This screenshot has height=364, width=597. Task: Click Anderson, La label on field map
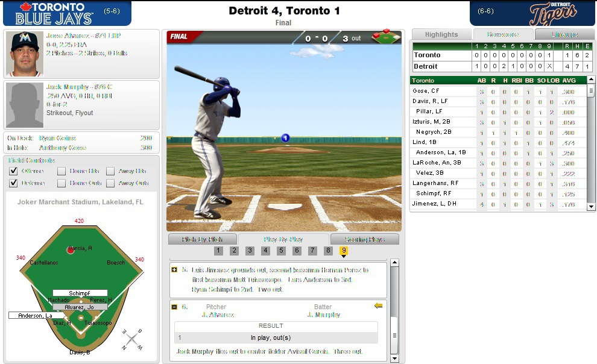(x=37, y=315)
